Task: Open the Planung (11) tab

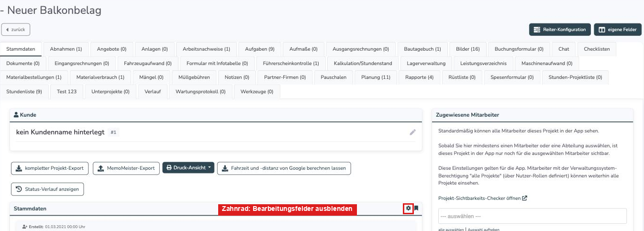Action: pyautogui.click(x=376, y=77)
